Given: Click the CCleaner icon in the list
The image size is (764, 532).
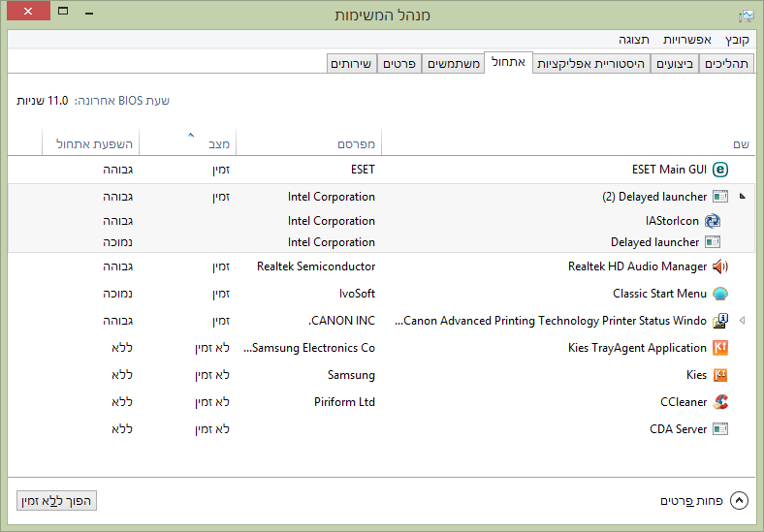Looking at the screenshot, I should [720, 402].
